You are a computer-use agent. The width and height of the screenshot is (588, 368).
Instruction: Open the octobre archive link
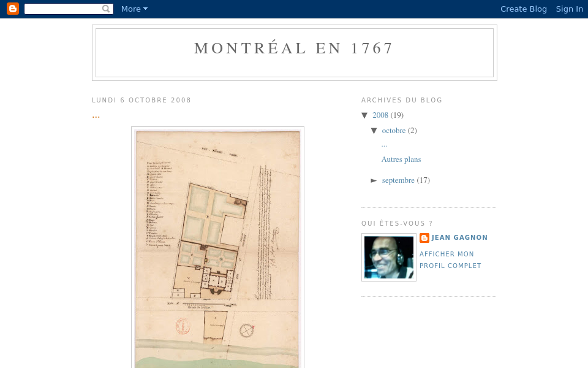tap(393, 131)
